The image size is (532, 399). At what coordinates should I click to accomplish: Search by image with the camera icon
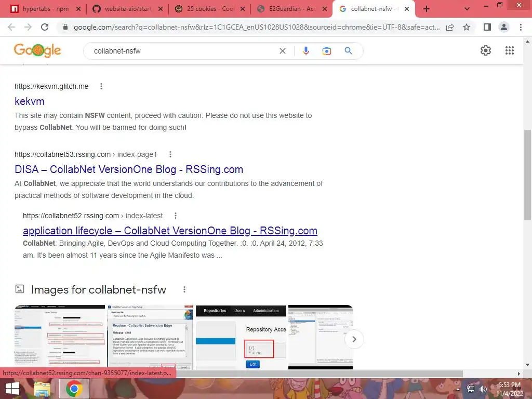click(326, 51)
